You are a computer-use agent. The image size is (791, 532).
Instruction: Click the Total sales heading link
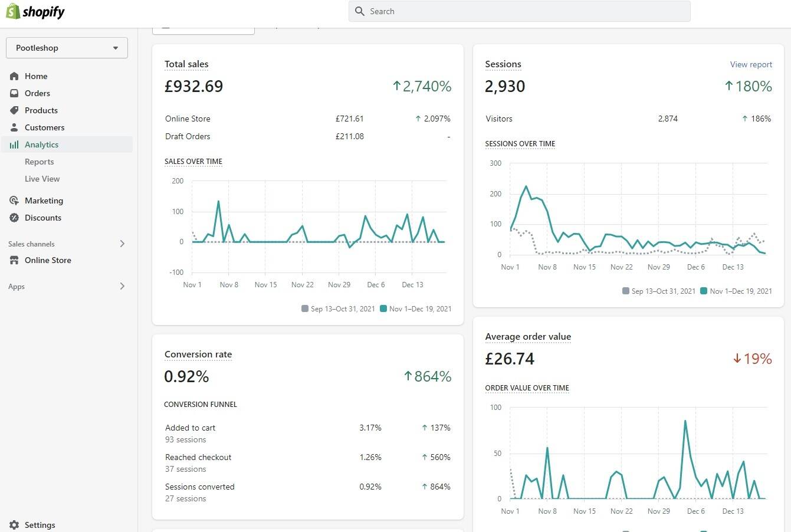click(x=186, y=64)
